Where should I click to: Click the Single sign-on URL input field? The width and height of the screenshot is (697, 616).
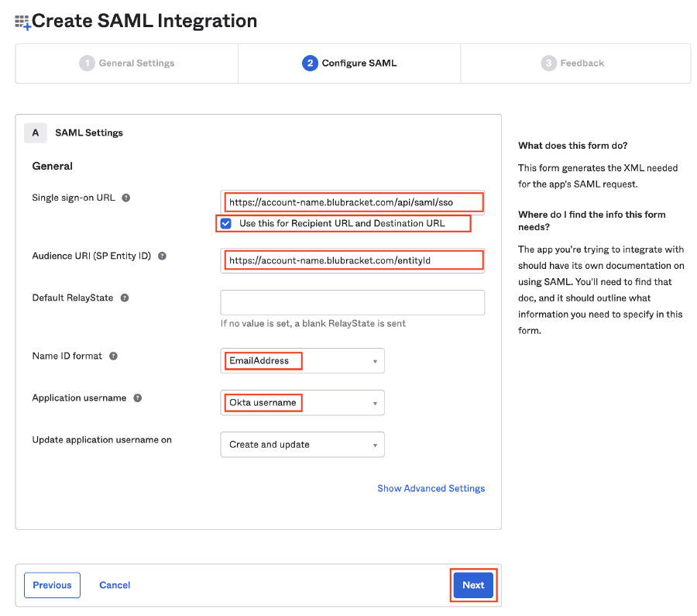pyautogui.click(x=352, y=202)
